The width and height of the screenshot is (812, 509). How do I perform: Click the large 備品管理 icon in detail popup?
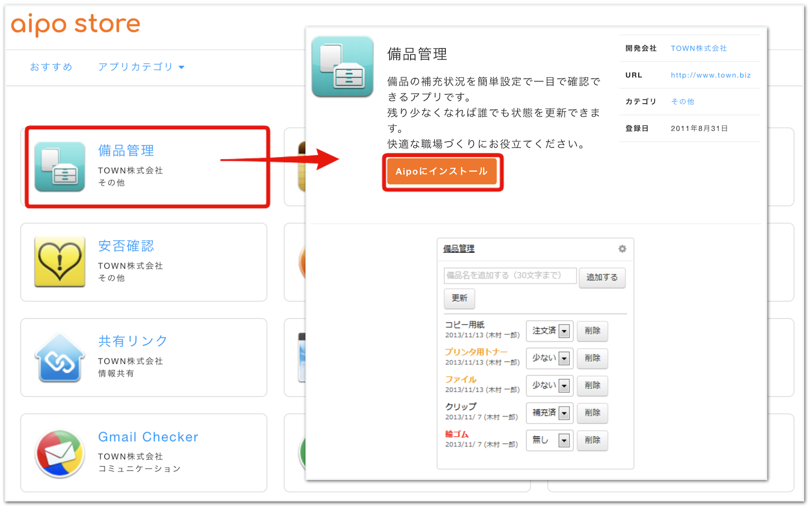click(x=343, y=67)
